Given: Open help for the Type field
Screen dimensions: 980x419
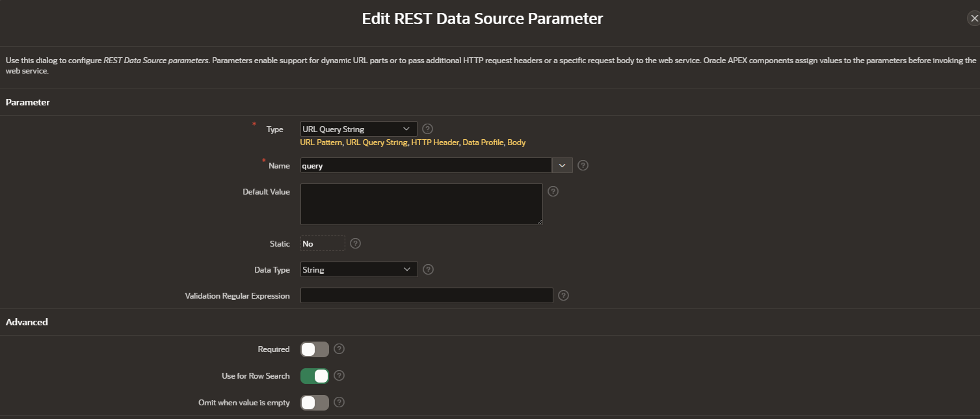Looking at the screenshot, I should pos(427,128).
